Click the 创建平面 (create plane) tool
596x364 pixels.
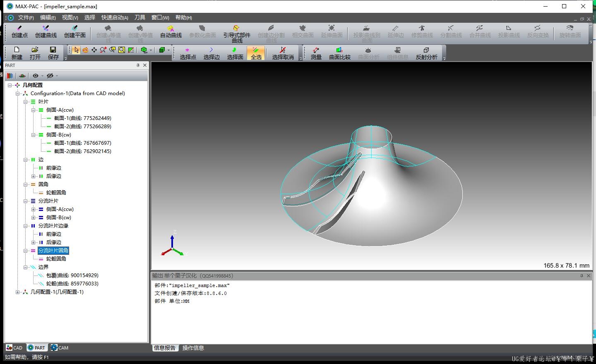pyautogui.click(x=75, y=32)
